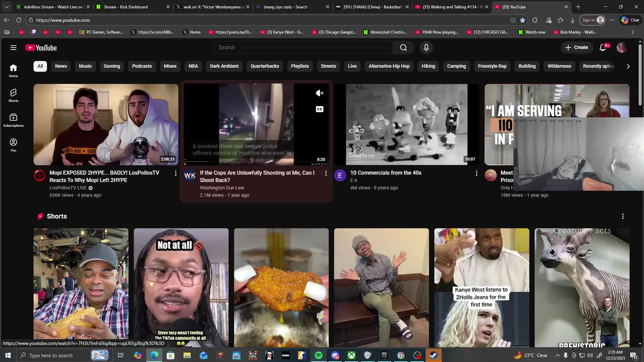Viewport: 644px width, 362px height.
Task: Open LosPollosTV LIVE channel avatar
Action: tap(40, 175)
